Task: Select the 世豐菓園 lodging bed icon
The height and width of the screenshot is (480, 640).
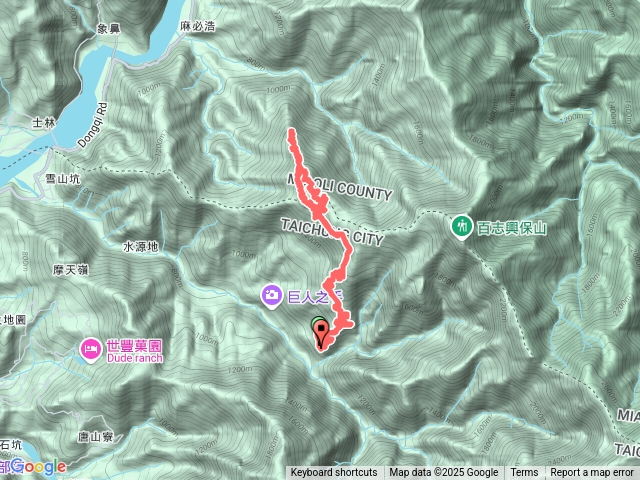Action: [x=91, y=349]
